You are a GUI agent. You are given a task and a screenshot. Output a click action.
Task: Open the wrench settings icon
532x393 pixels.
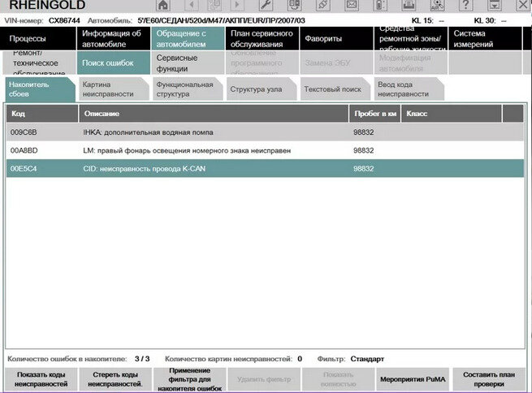[x=266, y=5]
